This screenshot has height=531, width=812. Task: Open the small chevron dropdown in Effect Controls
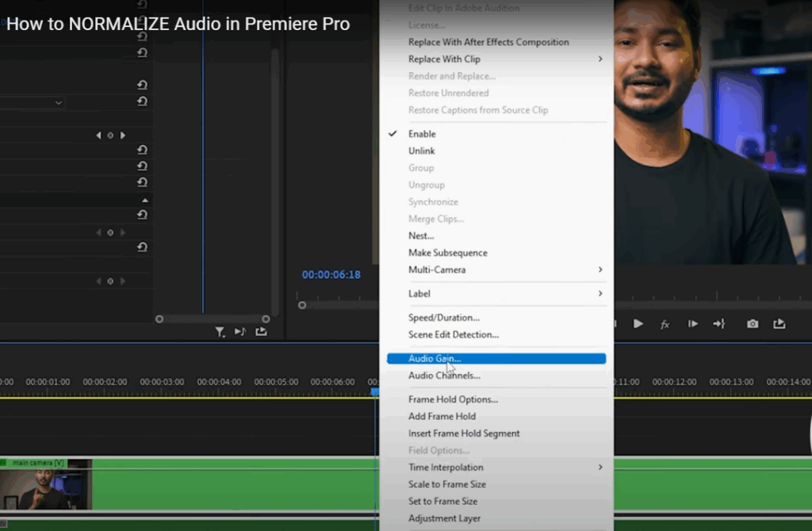[x=59, y=102]
